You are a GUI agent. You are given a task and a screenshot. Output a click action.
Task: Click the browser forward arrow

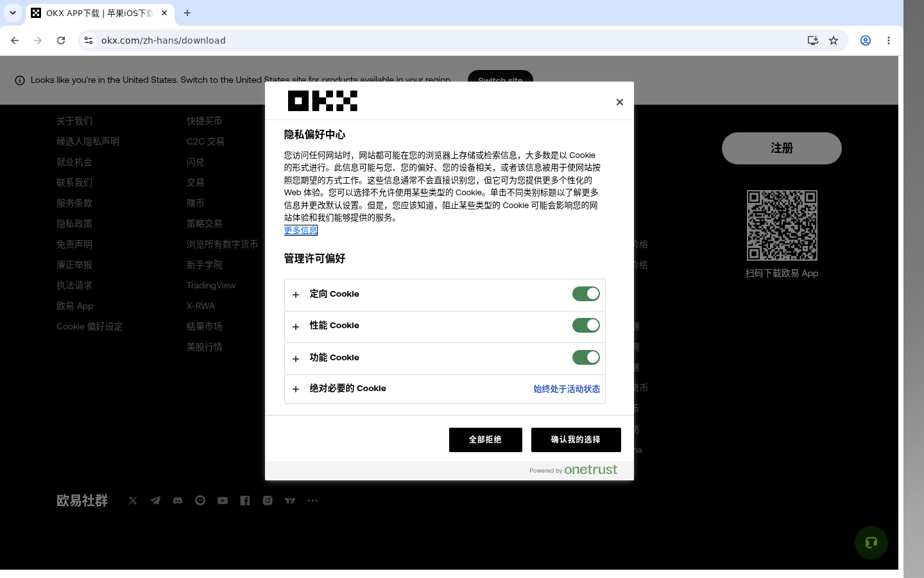click(x=38, y=40)
